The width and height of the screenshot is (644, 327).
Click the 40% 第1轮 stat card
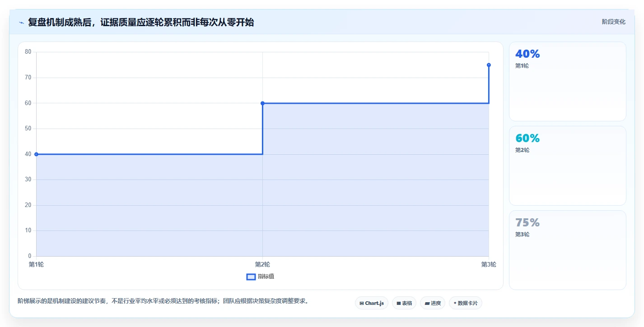(568, 82)
